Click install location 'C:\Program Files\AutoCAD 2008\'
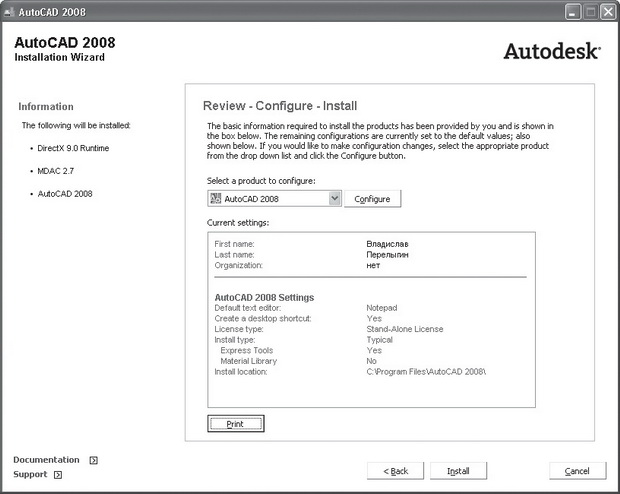Screen dimensions: 620x494 click(x=426, y=372)
